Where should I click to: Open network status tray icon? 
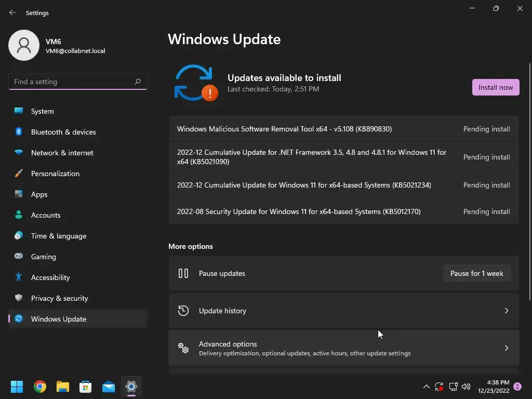click(x=453, y=387)
